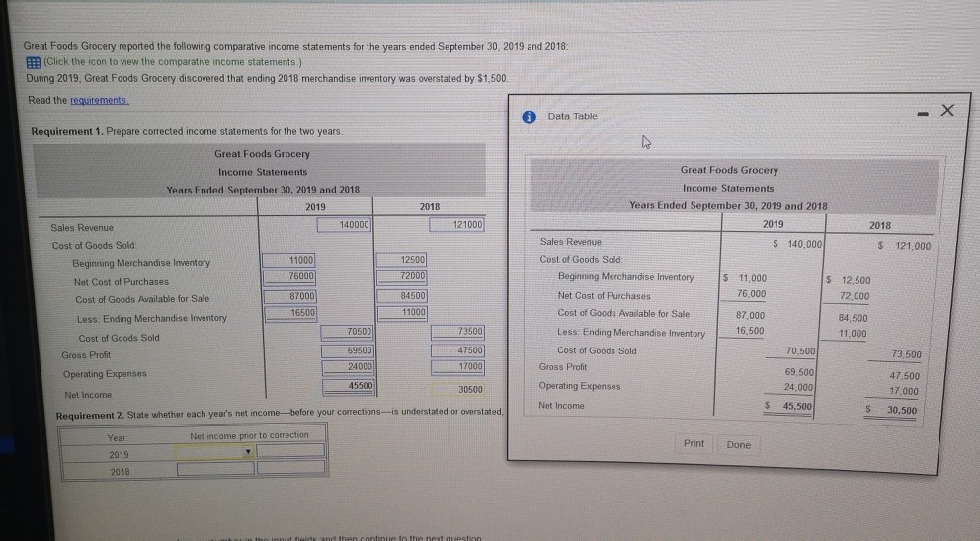Close the Data Table popup window
This screenshot has width=980, height=541.
(947, 110)
